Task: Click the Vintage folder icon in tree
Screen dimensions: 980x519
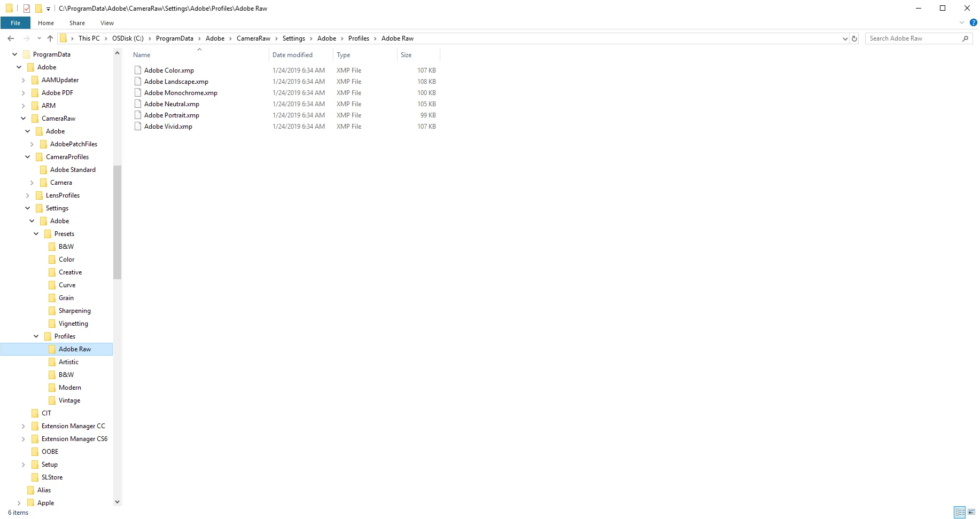Action: [x=52, y=400]
